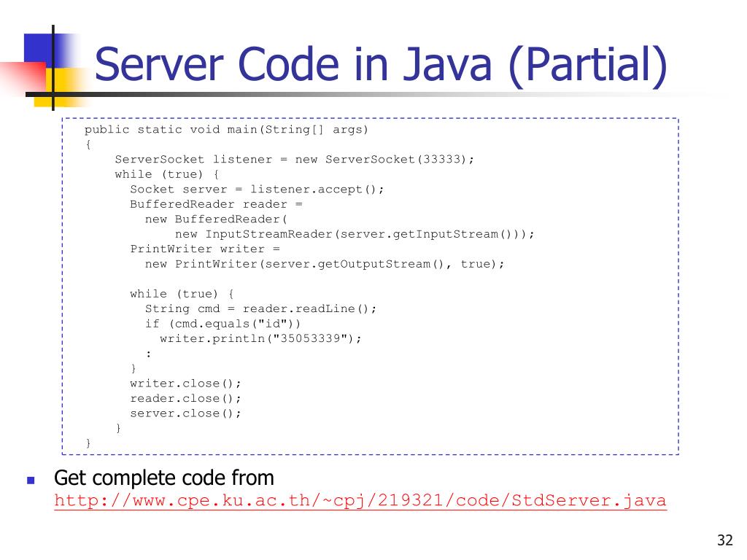Click the line with 'new InputStreamReader(server.getInputStream()));'
Image resolution: width=747 pixels, height=560 pixels.
click(x=355, y=234)
